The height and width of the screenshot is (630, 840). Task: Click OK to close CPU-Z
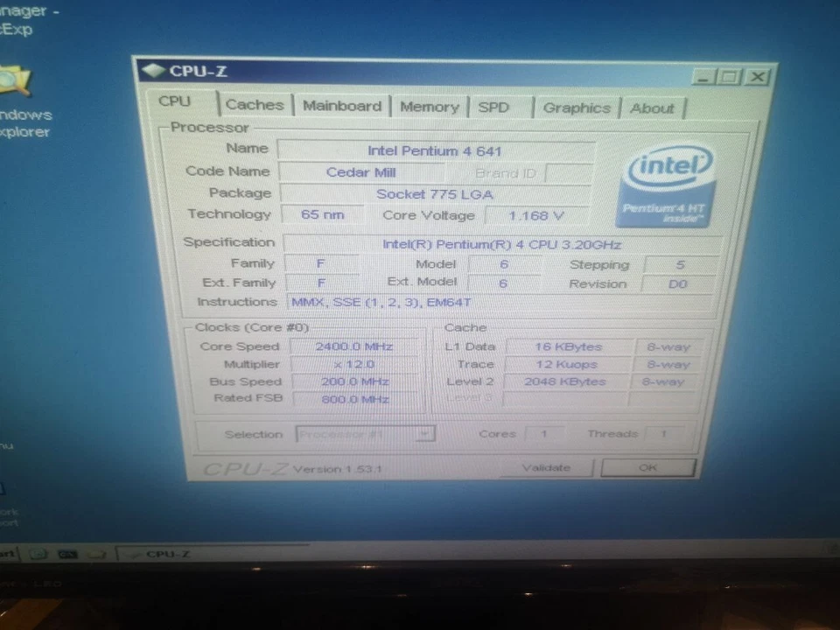point(647,468)
